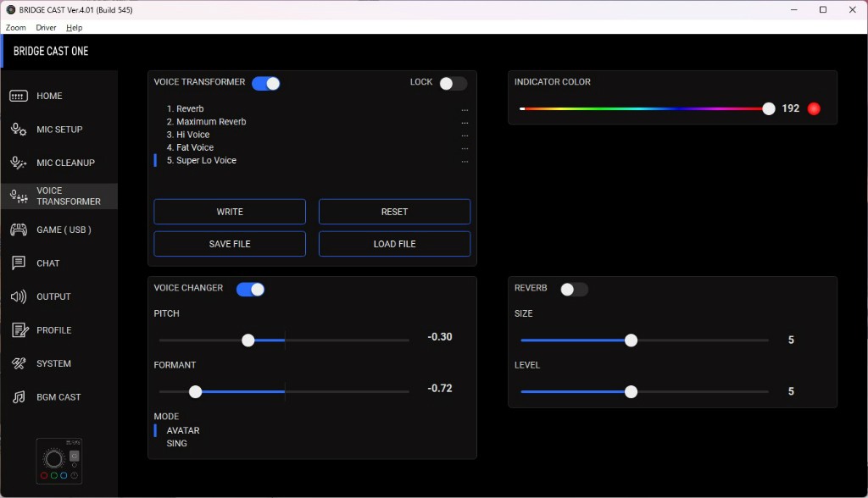The image size is (868, 498).
Task: Turn off the Voice Changer switch
Action: (250, 290)
